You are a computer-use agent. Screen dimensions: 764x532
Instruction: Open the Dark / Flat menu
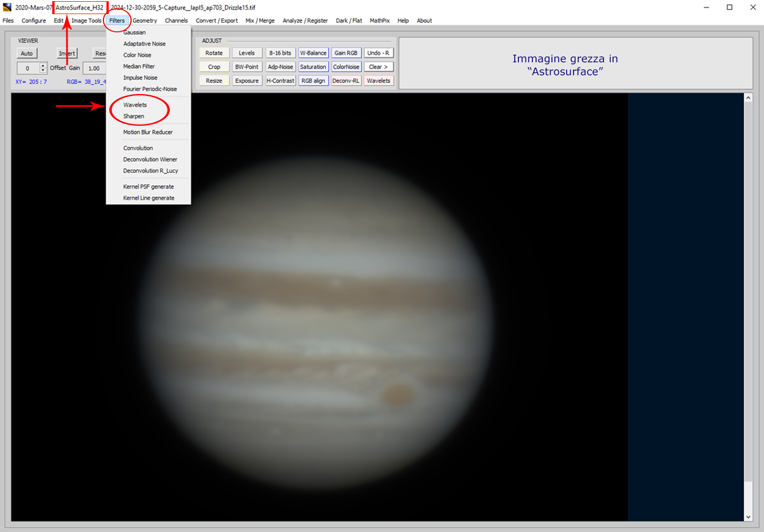tap(349, 21)
